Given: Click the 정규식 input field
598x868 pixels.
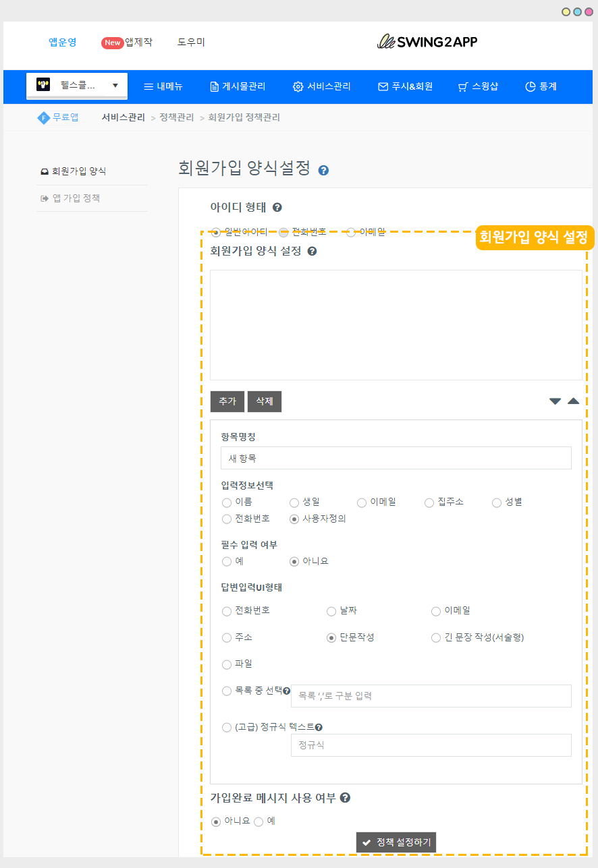Looking at the screenshot, I should tap(431, 745).
